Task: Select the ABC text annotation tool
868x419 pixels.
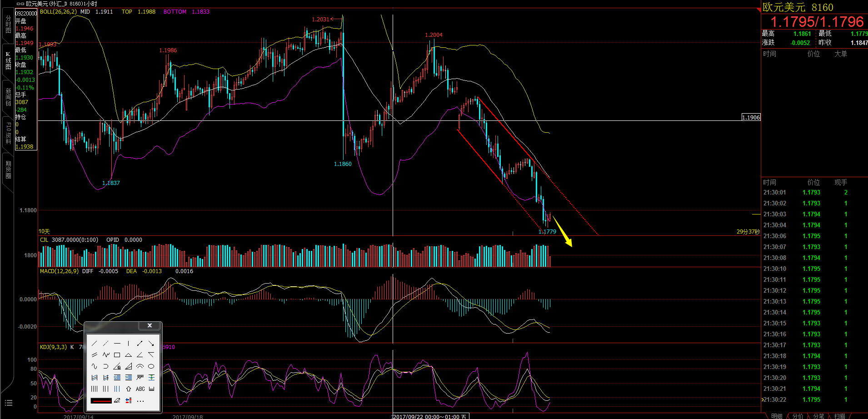Action: (140, 389)
